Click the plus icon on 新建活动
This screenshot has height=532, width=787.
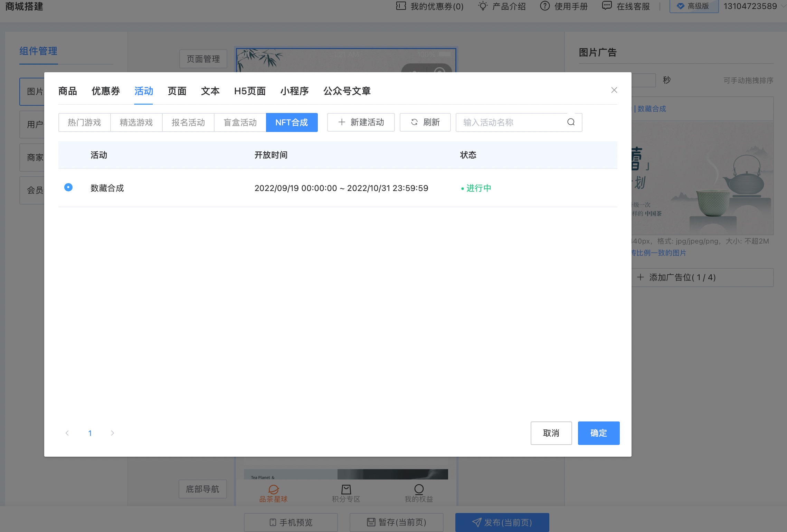342,122
